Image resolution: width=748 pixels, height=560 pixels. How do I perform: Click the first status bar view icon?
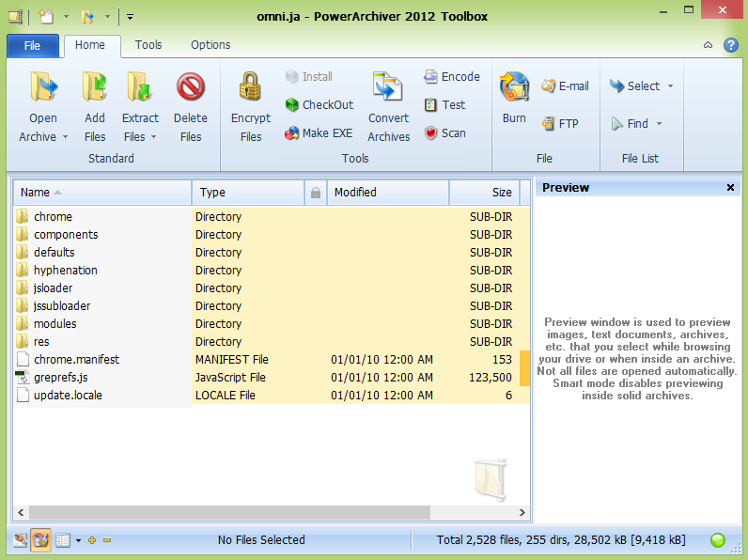[x=20, y=540]
